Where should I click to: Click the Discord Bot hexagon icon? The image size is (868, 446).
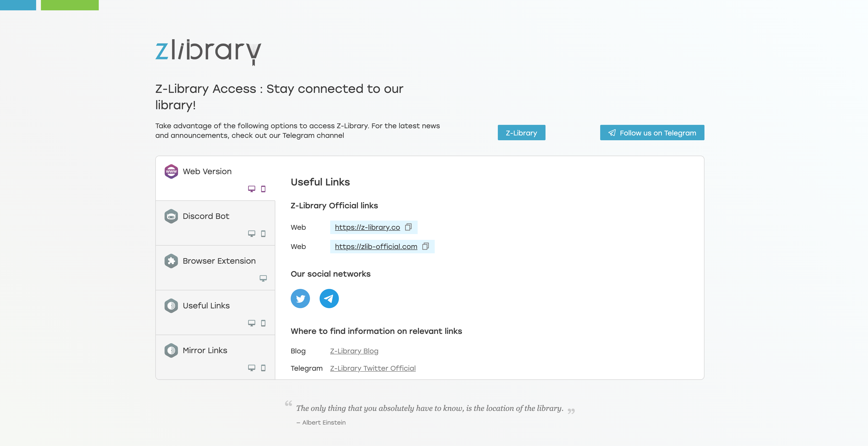coord(171,216)
